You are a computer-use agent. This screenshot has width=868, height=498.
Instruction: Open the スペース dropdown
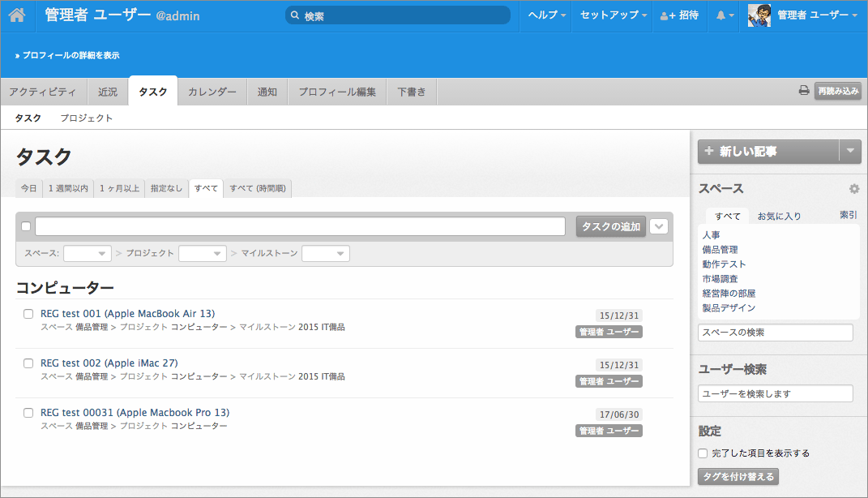coord(88,253)
